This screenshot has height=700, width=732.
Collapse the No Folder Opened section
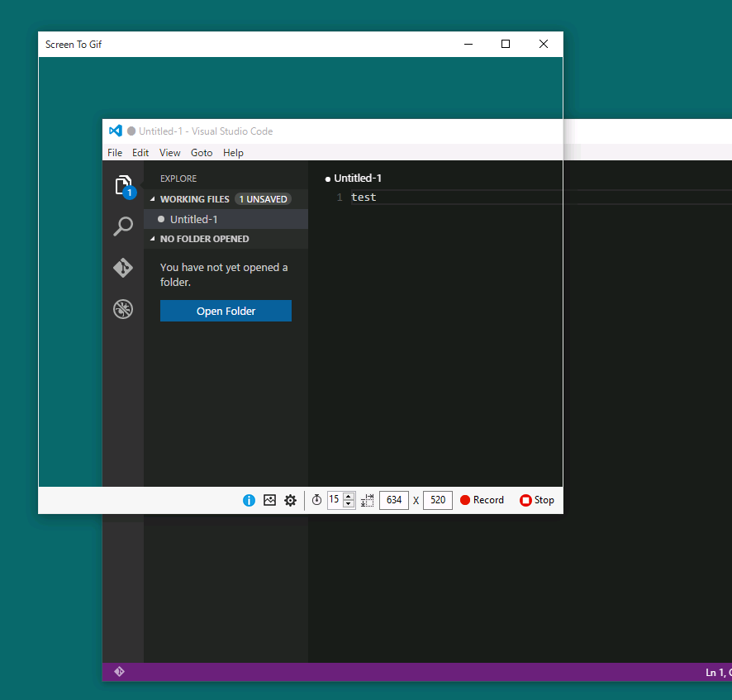[x=153, y=239]
